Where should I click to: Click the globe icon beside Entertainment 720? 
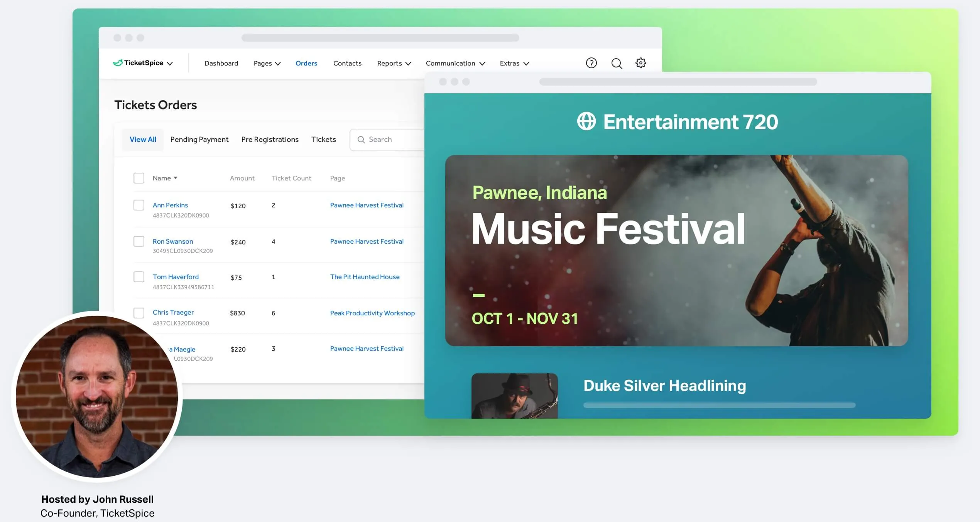click(x=586, y=121)
